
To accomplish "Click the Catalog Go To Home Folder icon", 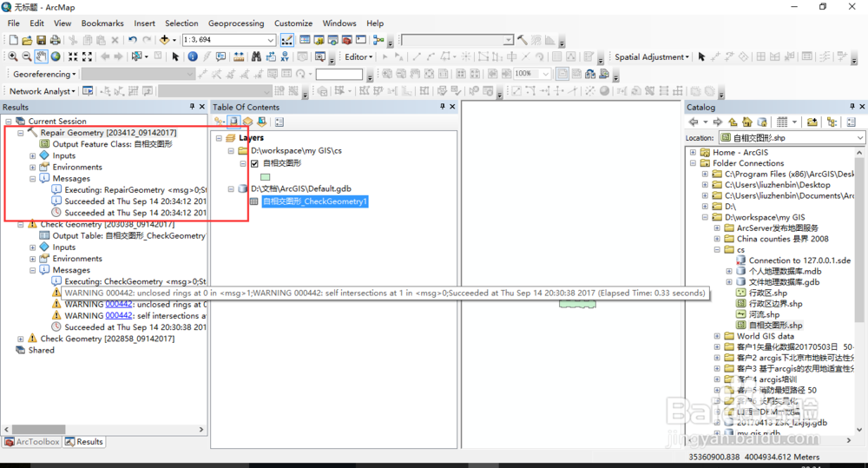I will (746, 122).
